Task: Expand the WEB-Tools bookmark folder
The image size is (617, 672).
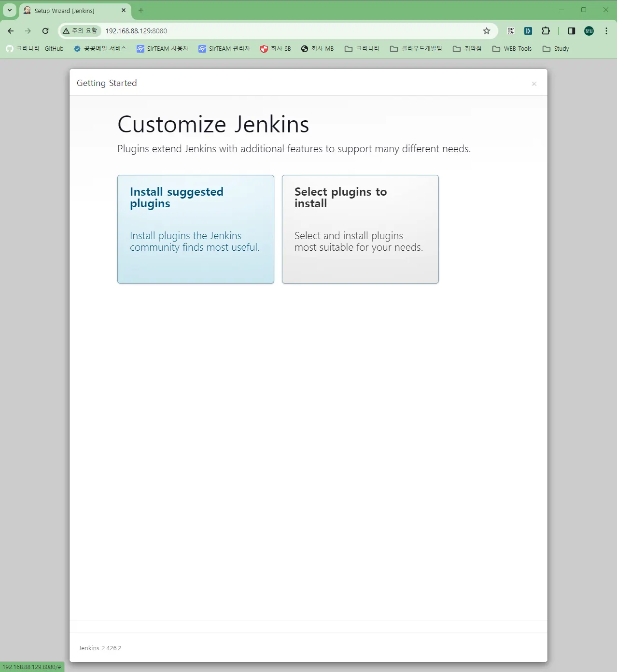Action: point(512,49)
